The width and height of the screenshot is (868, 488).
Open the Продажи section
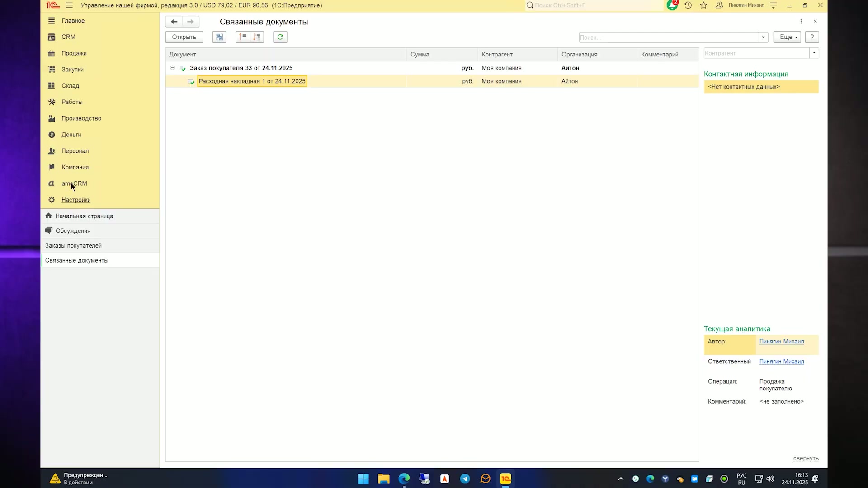pyautogui.click(x=74, y=53)
